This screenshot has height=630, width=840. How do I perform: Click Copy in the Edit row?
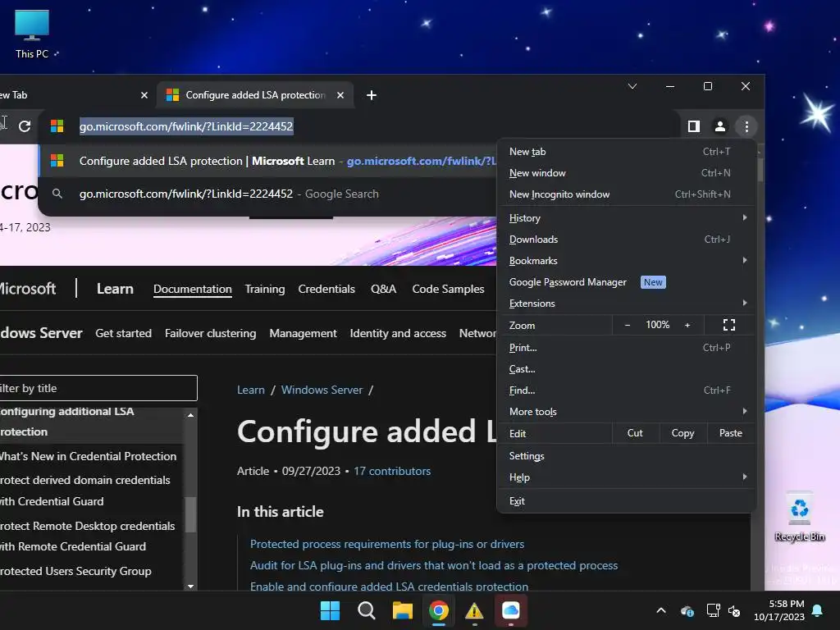pyautogui.click(x=682, y=433)
